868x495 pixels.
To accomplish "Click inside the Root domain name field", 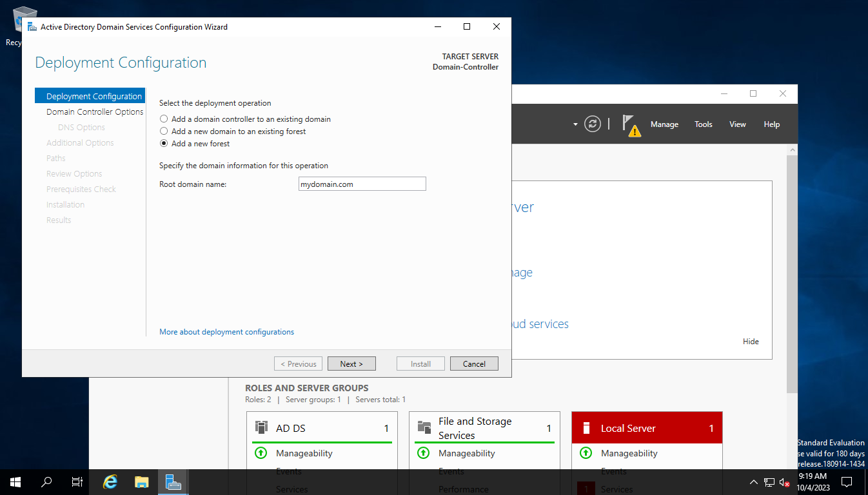I will [x=362, y=184].
